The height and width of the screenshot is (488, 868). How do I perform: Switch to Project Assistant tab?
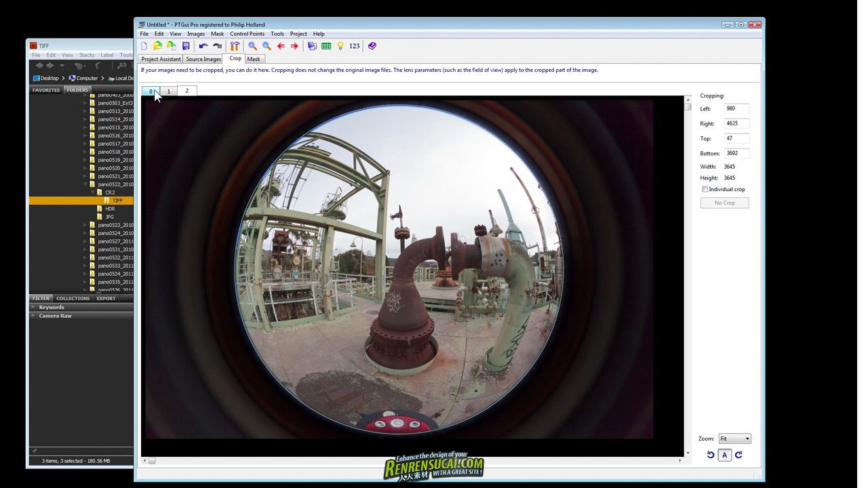tap(161, 59)
